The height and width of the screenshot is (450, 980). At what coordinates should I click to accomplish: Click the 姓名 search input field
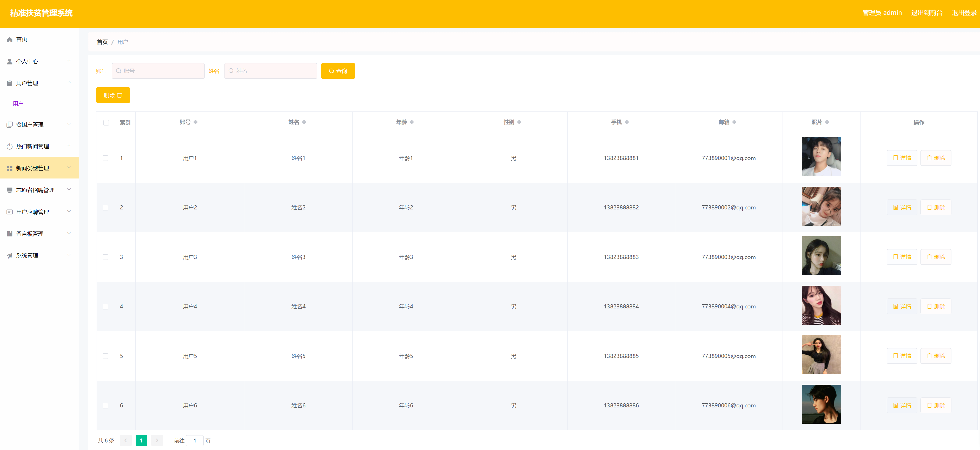pyautogui.click(x=271, y=71)
